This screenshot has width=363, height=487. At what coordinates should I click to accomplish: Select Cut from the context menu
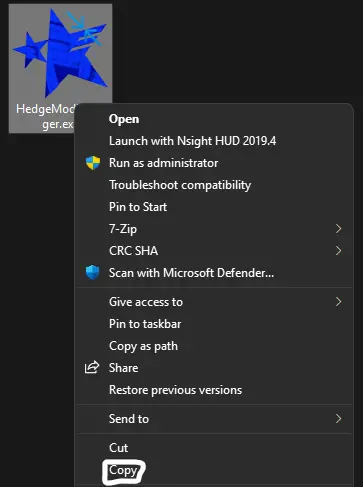point(214,448)
